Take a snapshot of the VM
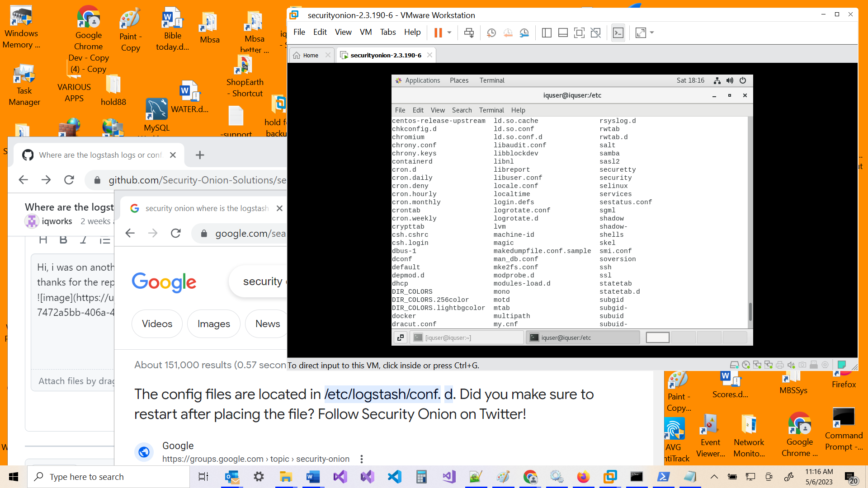868x488 pixels. 491,33
